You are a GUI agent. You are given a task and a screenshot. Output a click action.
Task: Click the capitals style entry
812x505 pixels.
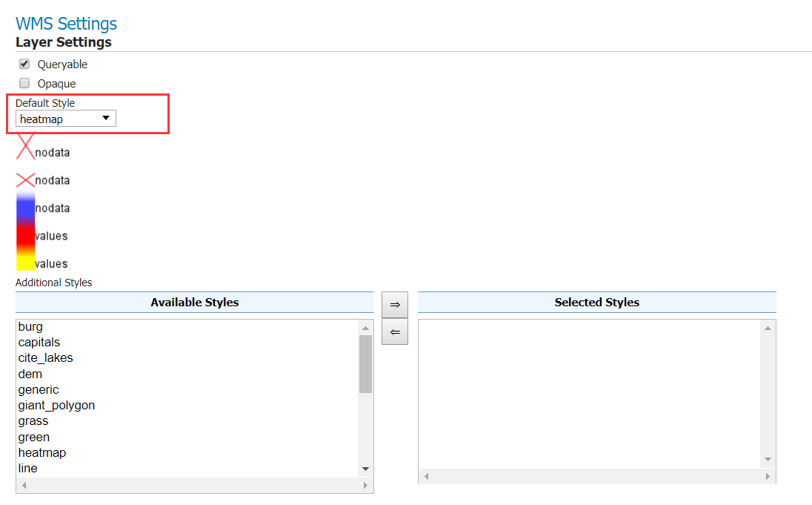click(39, 342)
